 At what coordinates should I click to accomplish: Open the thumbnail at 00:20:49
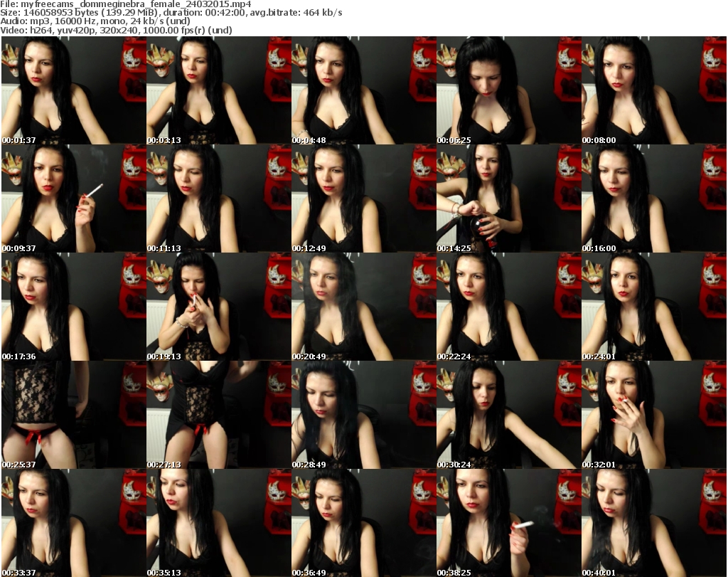pyautogui.click(x=364, y=307)
